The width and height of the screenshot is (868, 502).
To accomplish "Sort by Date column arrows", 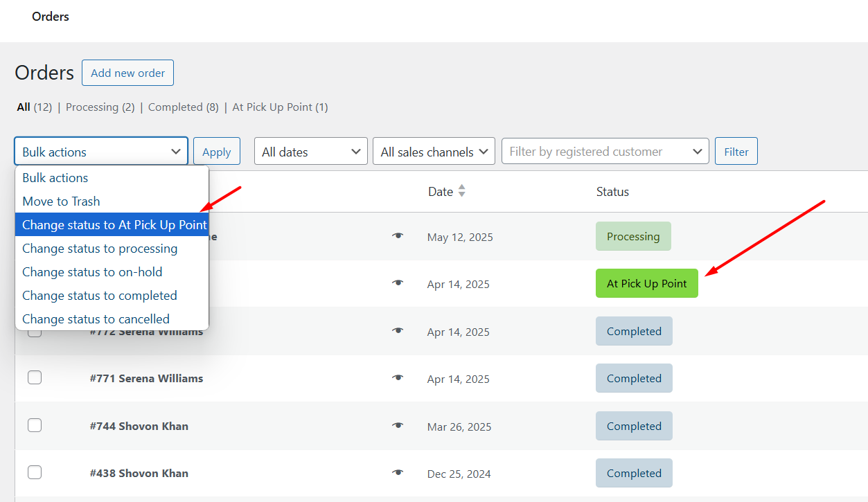I will [x=462, y=191].
